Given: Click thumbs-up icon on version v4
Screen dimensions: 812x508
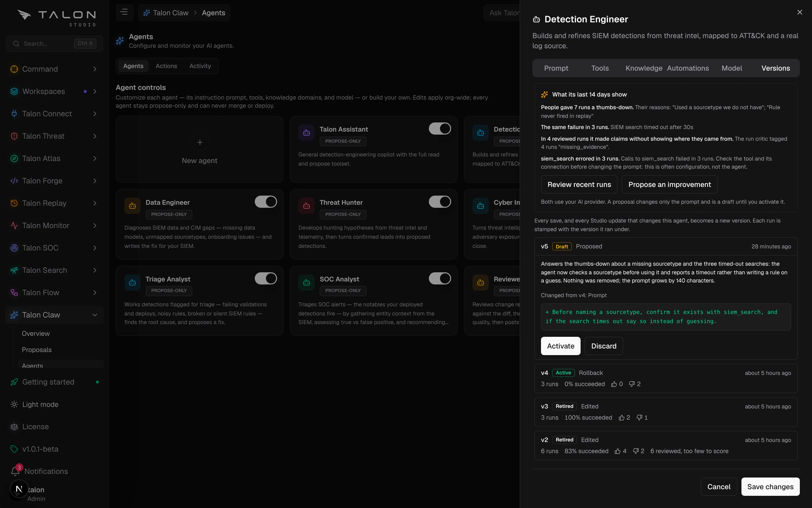Looking at the screenshot, I should point(614,384).
